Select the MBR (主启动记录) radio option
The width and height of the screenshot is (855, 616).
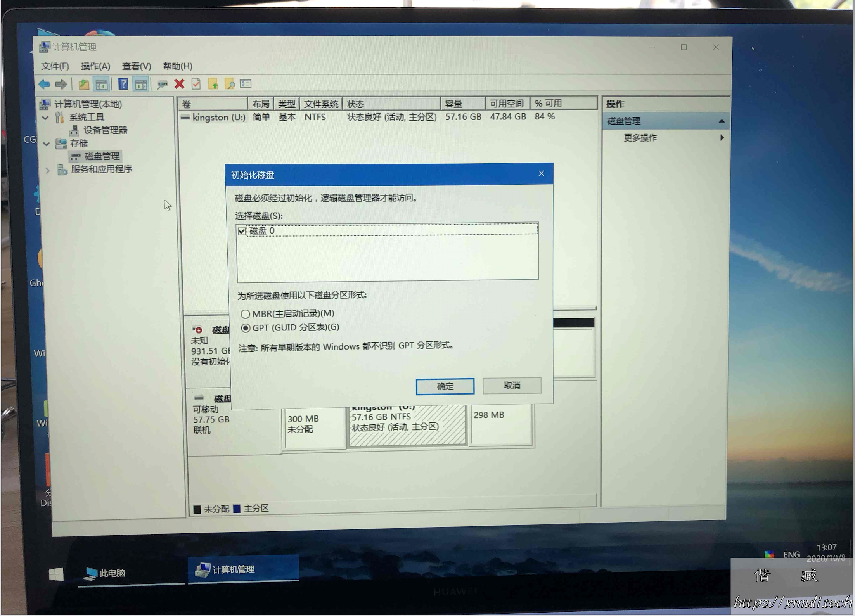click(245, 314)
